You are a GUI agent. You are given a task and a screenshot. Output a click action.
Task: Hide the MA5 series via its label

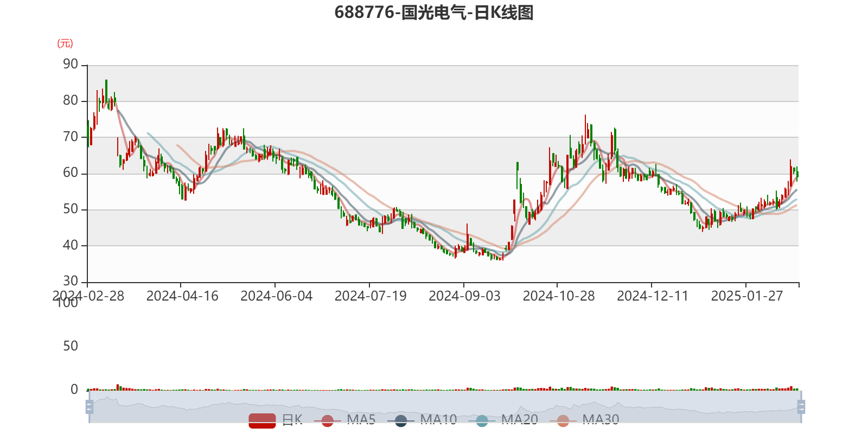(361, 419)
